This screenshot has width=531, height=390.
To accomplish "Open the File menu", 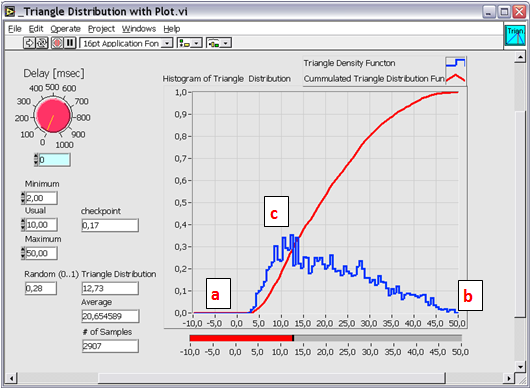I will [x=15, y=29].
